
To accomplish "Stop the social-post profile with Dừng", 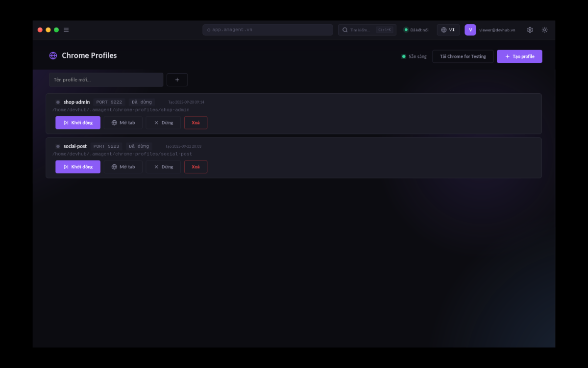I will coord(163,167).
